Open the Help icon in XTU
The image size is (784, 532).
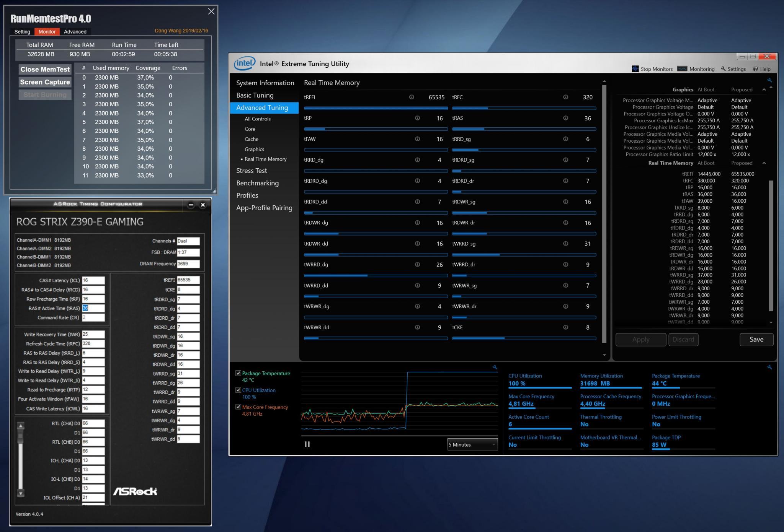point(755,69)
